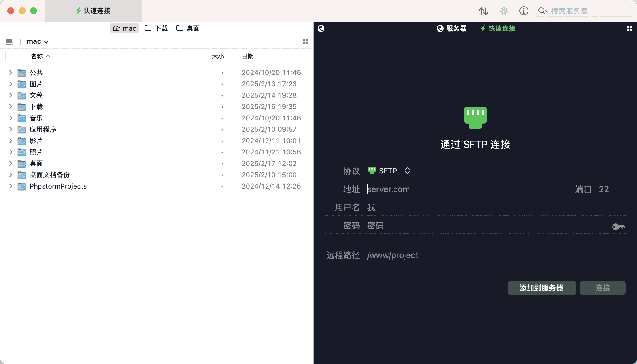Select the 快速连接 window tab

[94, 11]
